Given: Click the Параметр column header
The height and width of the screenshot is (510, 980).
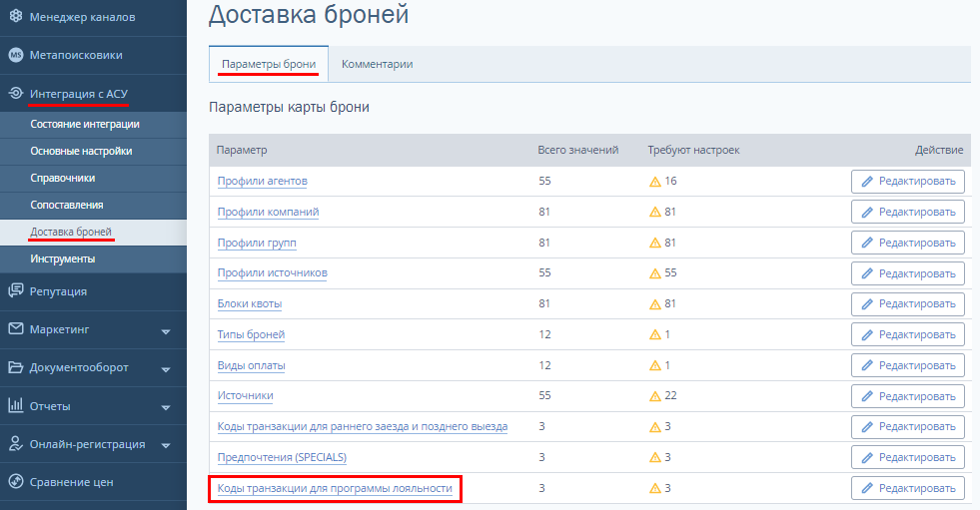Looking at the screenshot, I should [242, 150].
